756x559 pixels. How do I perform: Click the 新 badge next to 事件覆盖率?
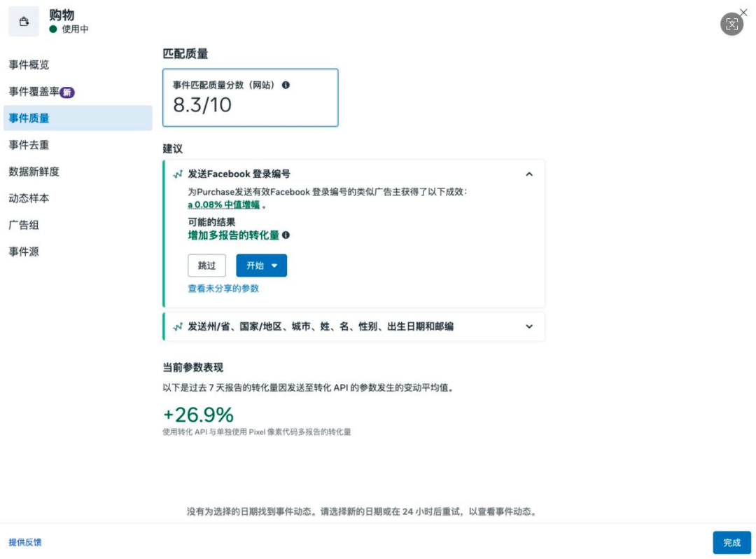click(x=66, y=92)
